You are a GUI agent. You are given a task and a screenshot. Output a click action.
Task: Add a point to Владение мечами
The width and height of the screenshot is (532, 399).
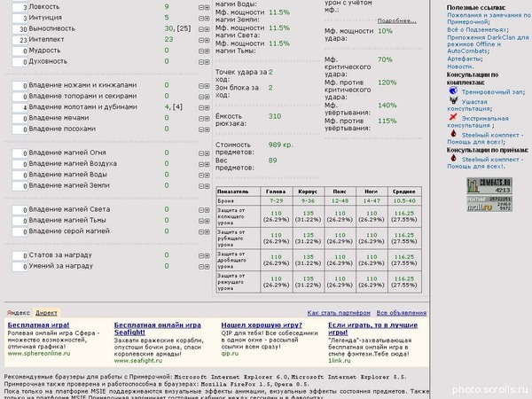(x=207, y=119)
